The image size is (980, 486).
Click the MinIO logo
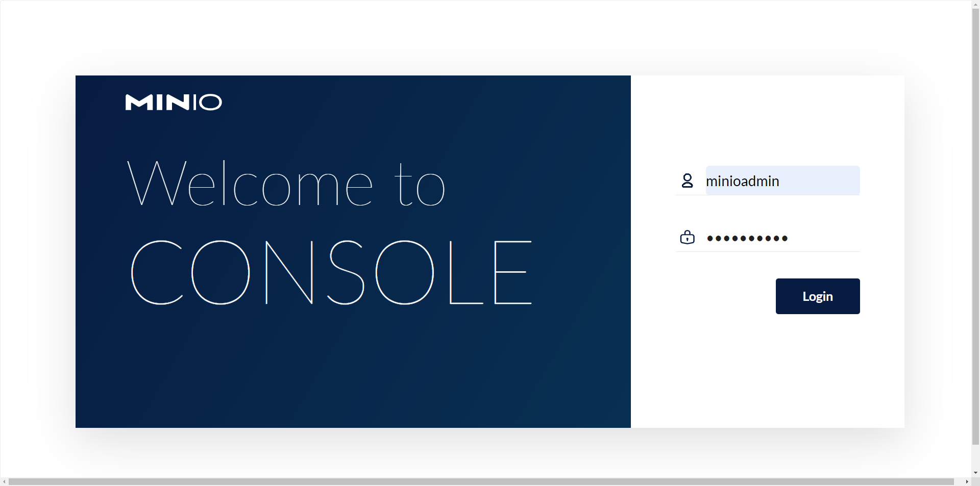coord(173,103)
